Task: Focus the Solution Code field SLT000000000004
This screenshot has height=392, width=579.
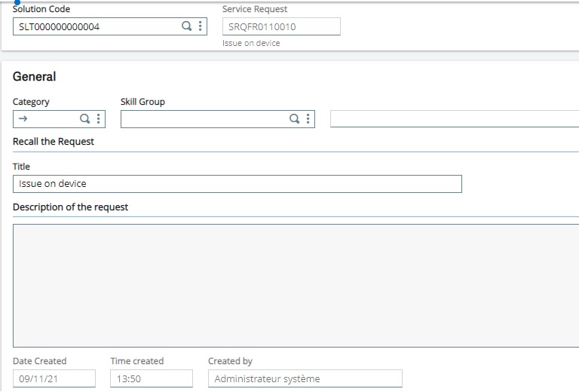Action: coord(94,26)
